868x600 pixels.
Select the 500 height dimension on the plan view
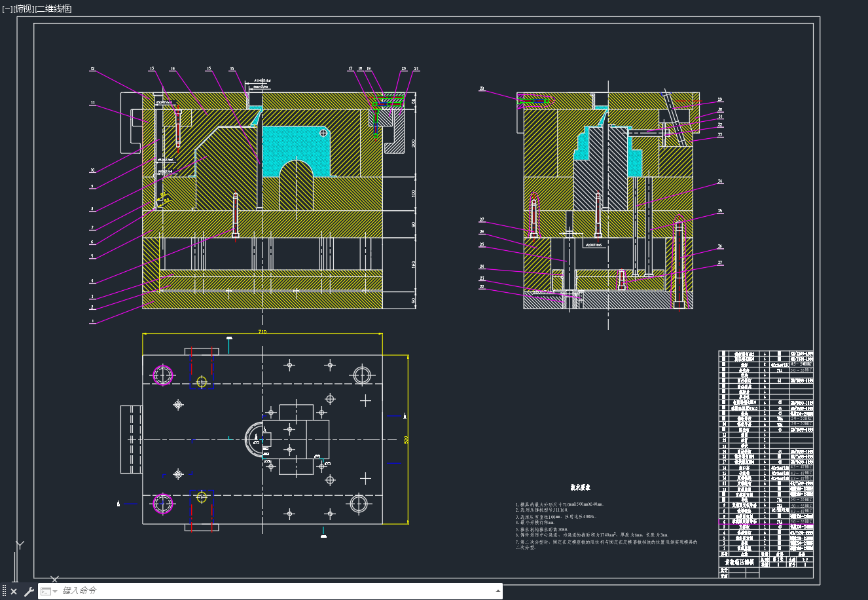pos(406,440)
